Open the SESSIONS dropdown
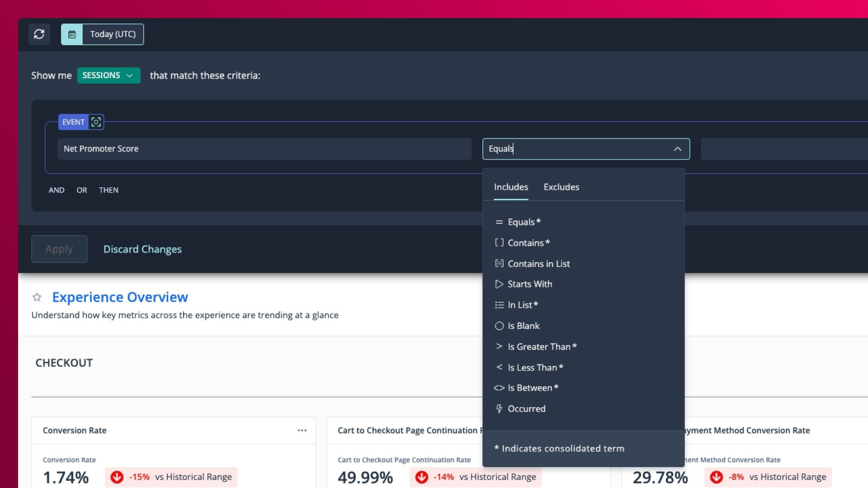 [x=108, y=75]
